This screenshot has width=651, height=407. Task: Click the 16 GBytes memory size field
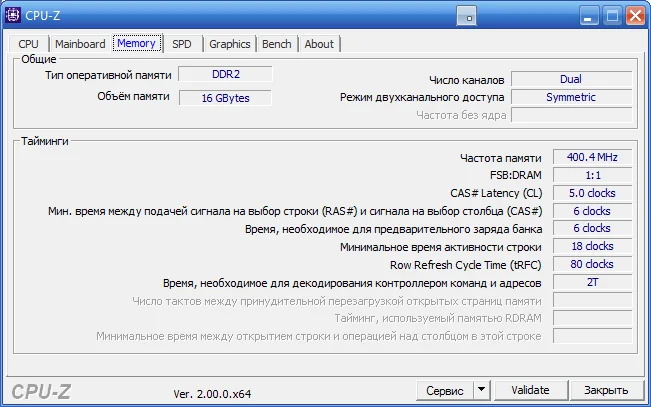225,98
